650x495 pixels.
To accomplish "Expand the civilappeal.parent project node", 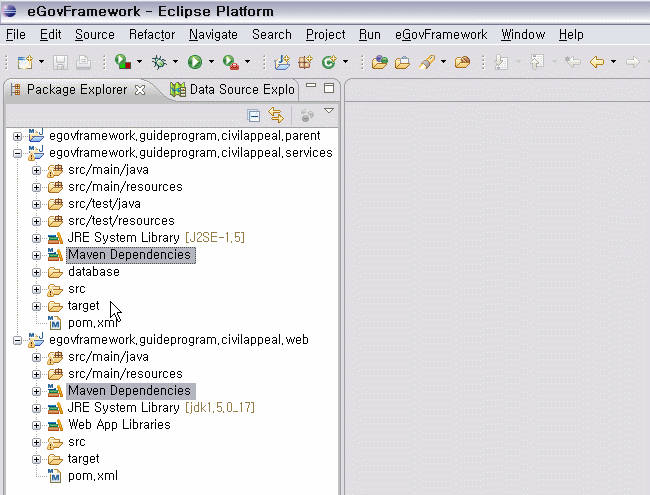I will (17, 136).
